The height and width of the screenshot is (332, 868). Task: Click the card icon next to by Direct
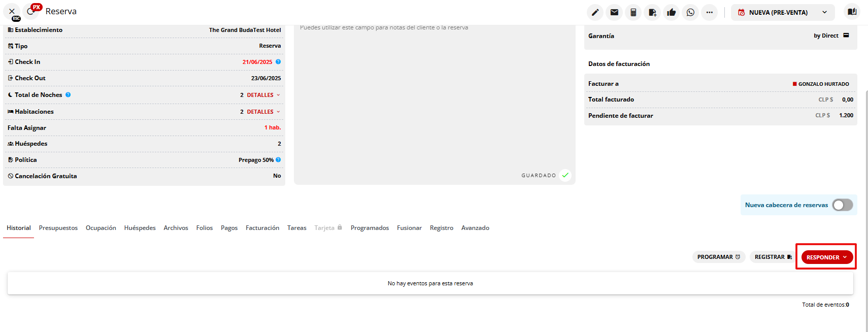pos(846,35)
